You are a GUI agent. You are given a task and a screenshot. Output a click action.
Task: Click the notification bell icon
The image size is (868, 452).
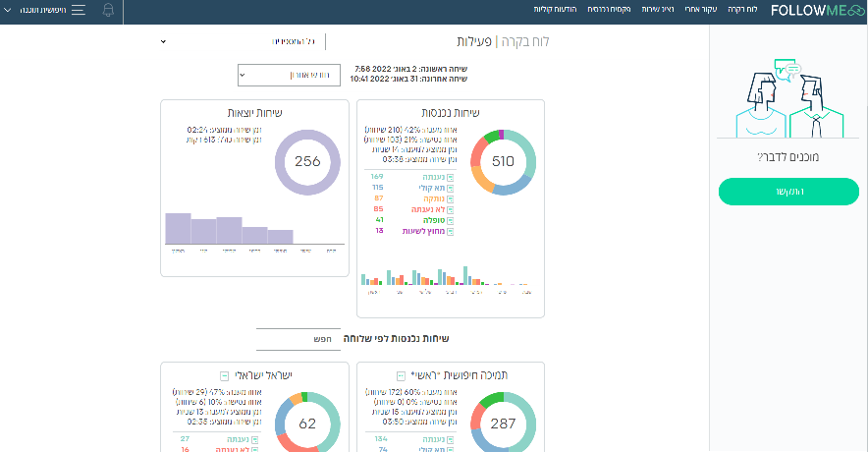click(x=108, y=10)
